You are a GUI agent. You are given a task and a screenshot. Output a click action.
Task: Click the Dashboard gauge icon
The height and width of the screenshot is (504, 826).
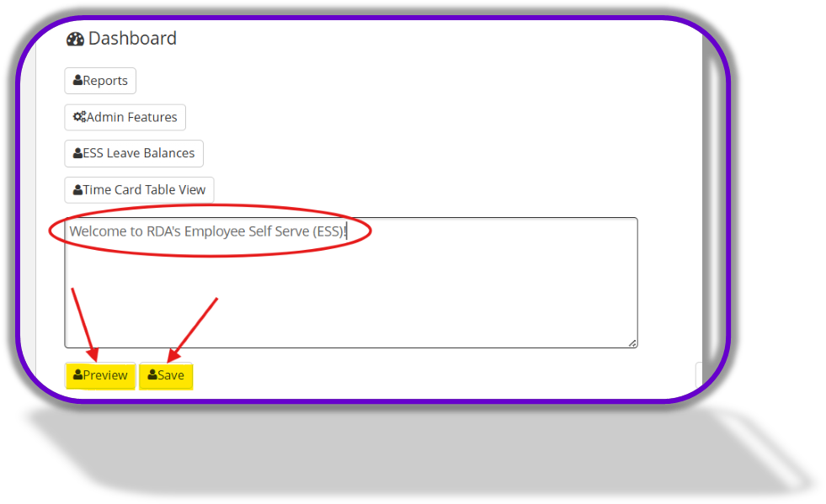pyautogui.click(x=75, y=39)
